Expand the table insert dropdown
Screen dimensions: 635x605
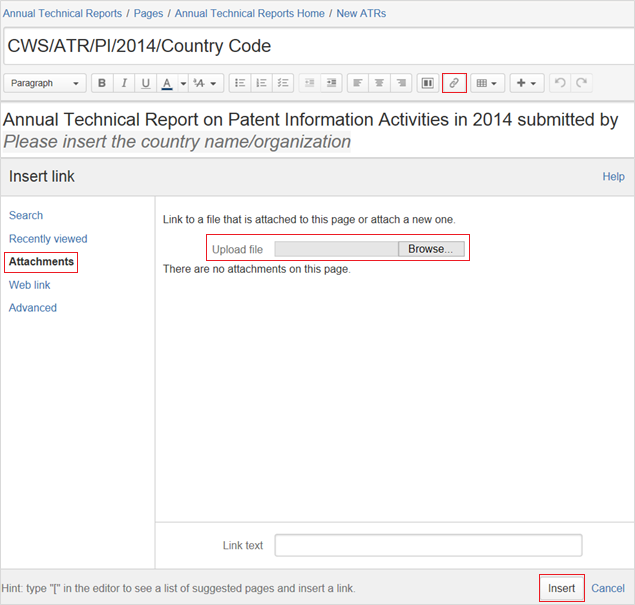[x=486, y=83]
